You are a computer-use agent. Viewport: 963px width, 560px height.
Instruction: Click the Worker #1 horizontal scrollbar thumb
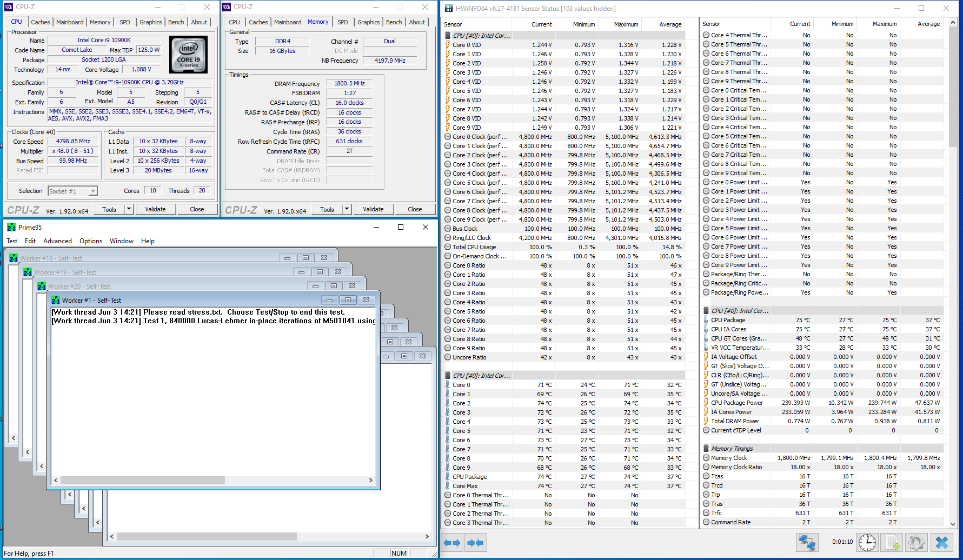click(142, 480)
